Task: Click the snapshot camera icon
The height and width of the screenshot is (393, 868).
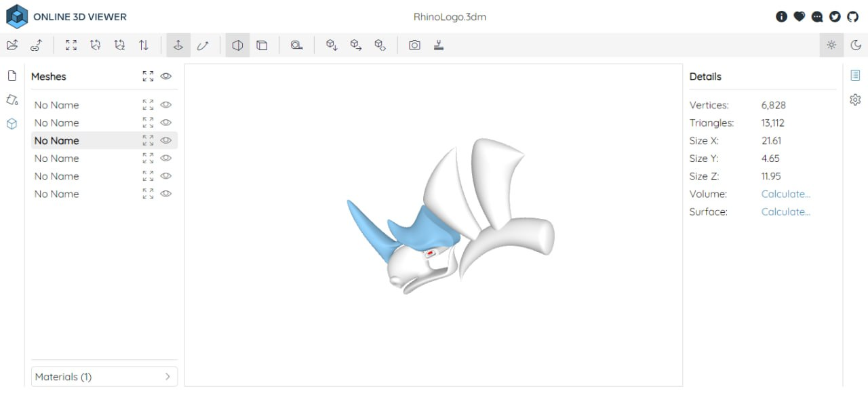Action: click(414, 45)
